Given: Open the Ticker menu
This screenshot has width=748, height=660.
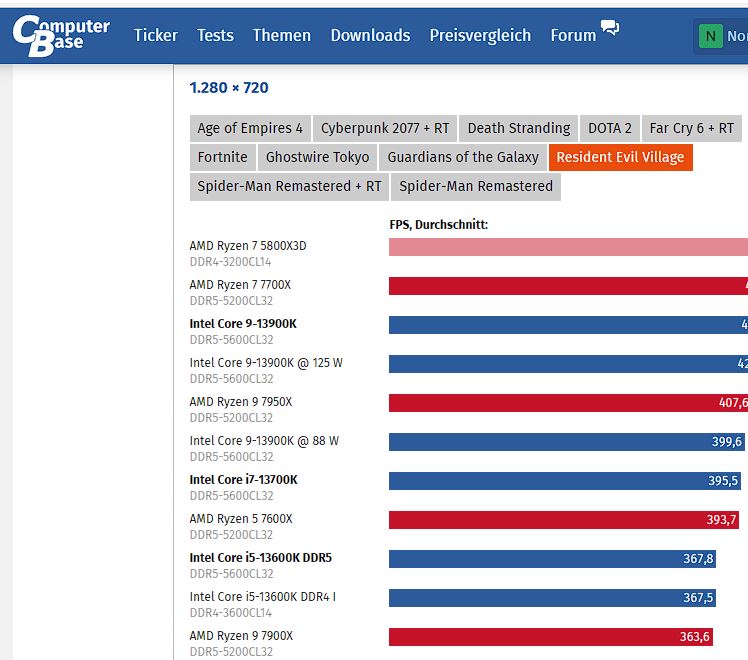Looking at the screenshot, I should click(156, 35).
